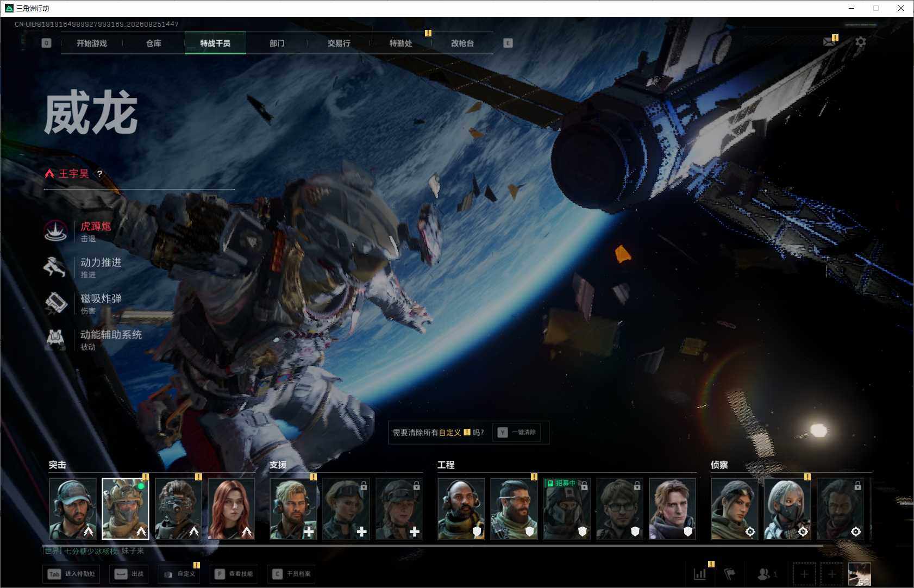Click the flag icon in bottom bar
Viewport: 914px width, 588px height.
pos(730,574)
